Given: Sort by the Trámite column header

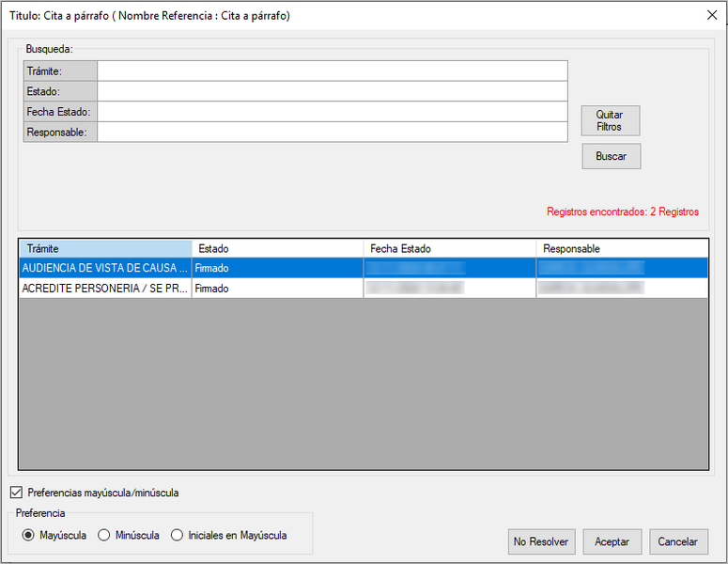Looking at the screenshot, I should pos(105,248).
